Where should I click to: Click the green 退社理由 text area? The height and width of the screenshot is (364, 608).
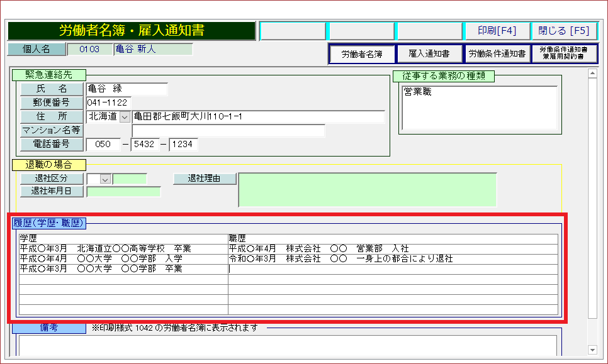coord(367,189)
